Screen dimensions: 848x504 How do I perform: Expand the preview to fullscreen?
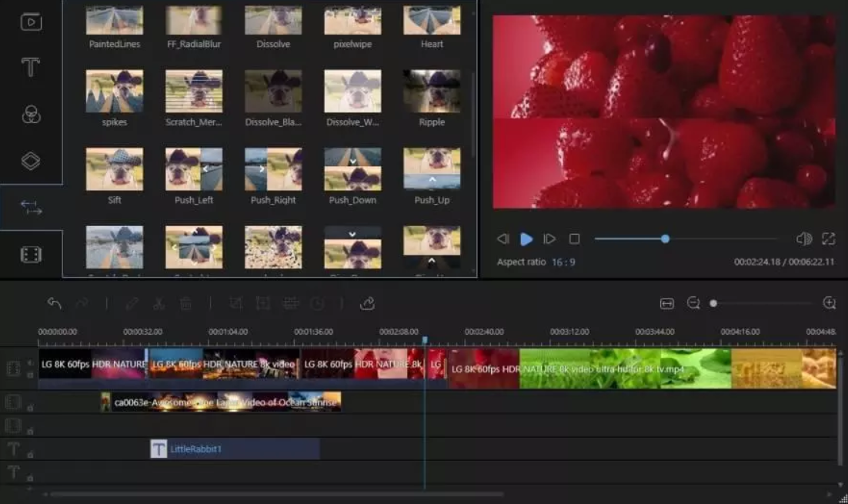[830, 239]
